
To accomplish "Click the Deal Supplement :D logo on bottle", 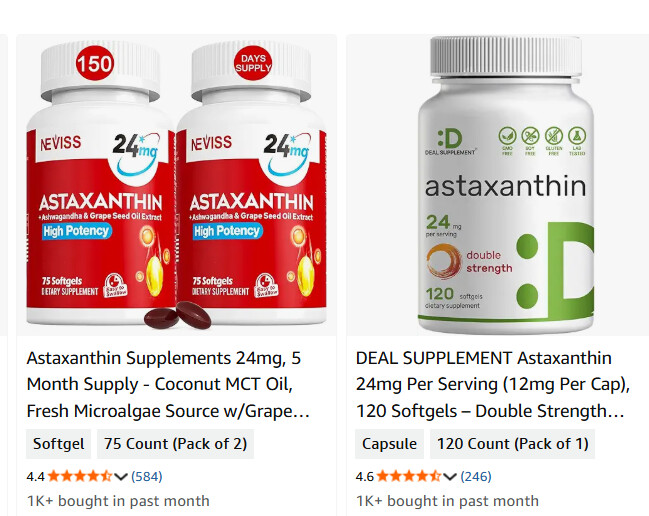I will pyautogui.click(x=450, y=142).
